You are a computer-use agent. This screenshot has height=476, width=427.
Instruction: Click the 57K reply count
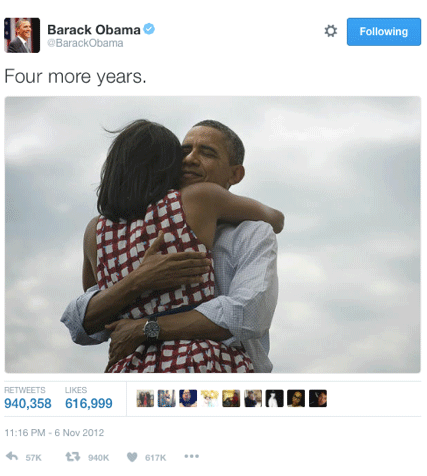point(34,458)
